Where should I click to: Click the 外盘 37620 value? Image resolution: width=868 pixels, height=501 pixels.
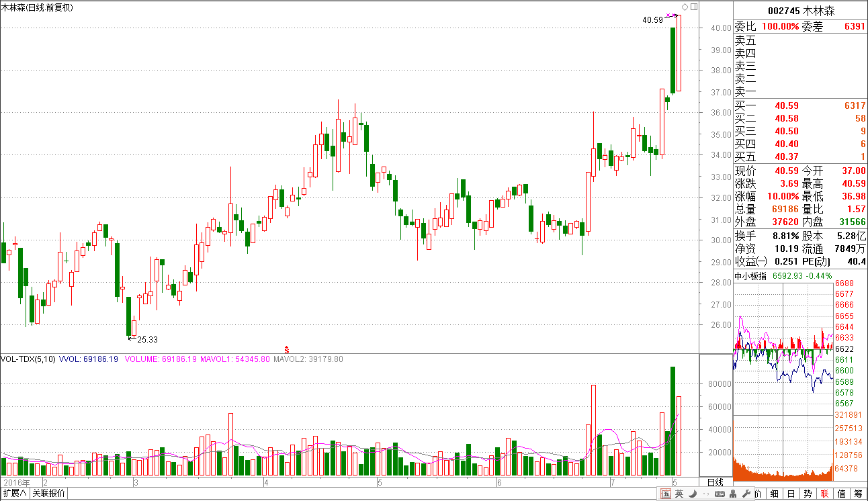784,222
